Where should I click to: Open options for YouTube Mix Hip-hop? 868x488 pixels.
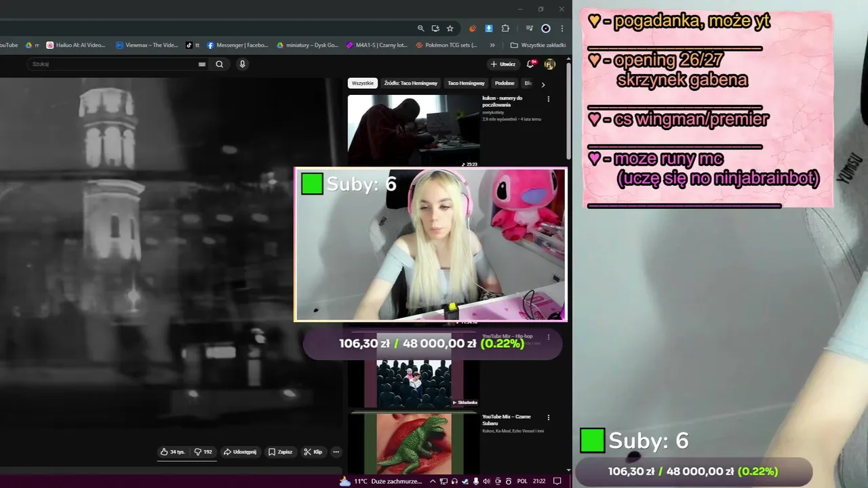click(x=549, y=337)
